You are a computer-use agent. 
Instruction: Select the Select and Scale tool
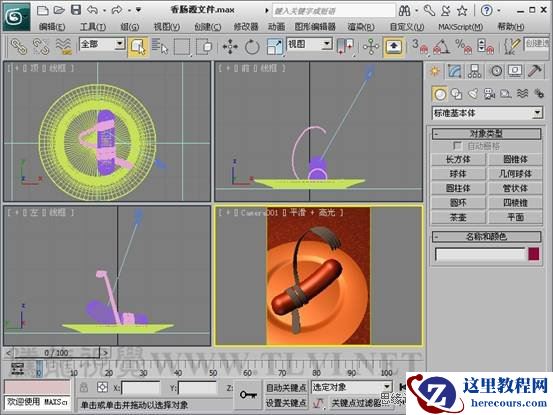pos(274,47)
